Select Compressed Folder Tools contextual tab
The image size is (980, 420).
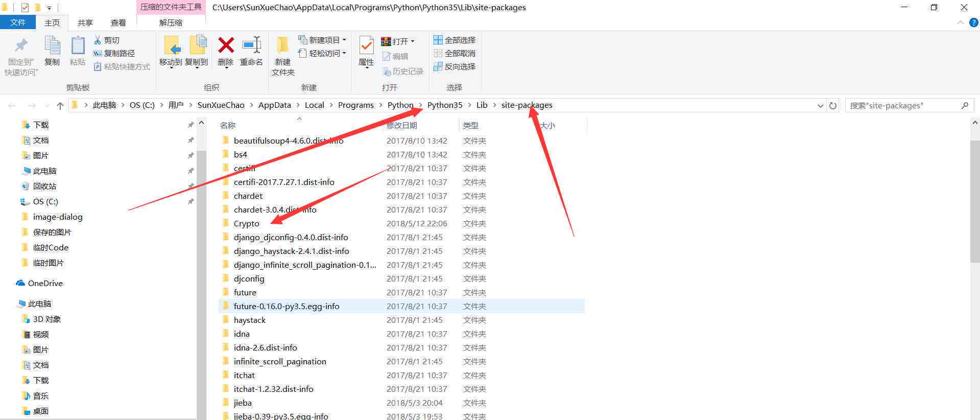click(x=171, y=7)
